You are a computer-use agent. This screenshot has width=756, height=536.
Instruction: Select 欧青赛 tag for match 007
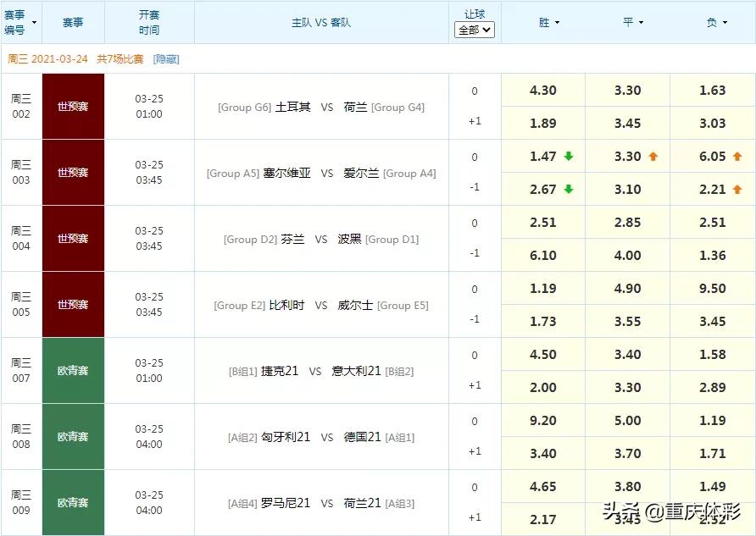(73, 370)
